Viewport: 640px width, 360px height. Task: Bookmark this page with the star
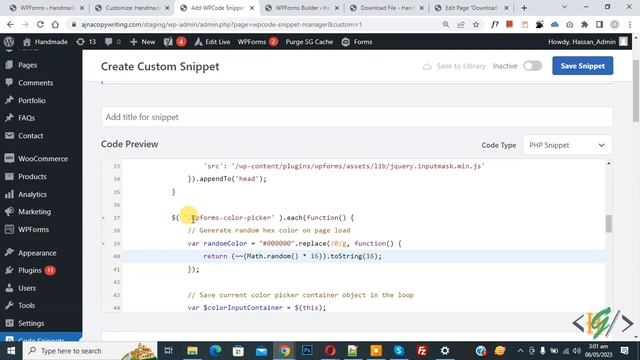476,24
